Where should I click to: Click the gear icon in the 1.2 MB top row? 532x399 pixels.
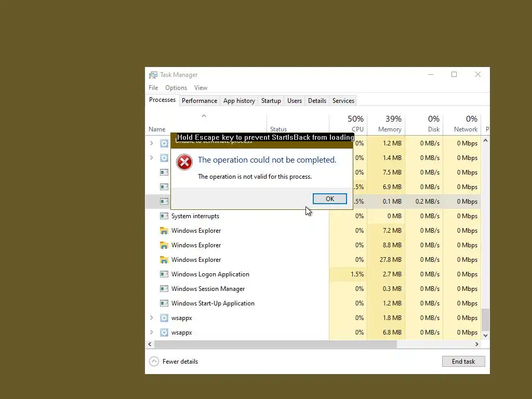tap(164, 143)
